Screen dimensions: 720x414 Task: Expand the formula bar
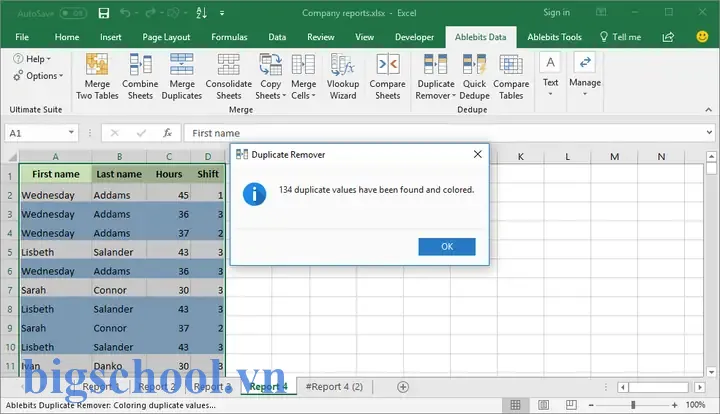click(x=709, y=133)
